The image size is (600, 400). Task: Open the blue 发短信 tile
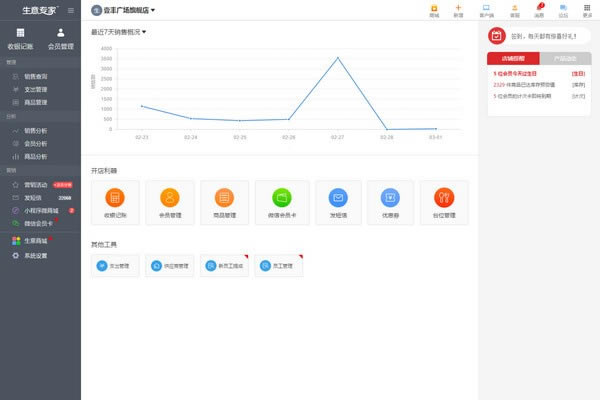click(338, 201)
